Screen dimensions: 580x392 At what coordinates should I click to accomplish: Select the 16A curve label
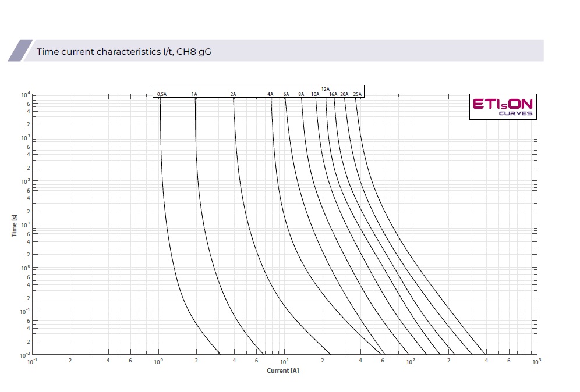(x=333, y=94)
